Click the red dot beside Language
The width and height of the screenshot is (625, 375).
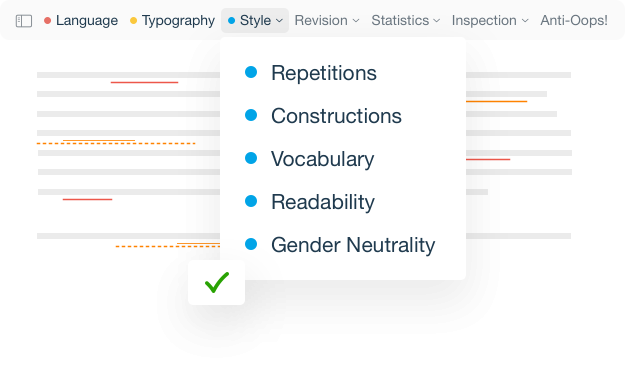pos(47,21)
